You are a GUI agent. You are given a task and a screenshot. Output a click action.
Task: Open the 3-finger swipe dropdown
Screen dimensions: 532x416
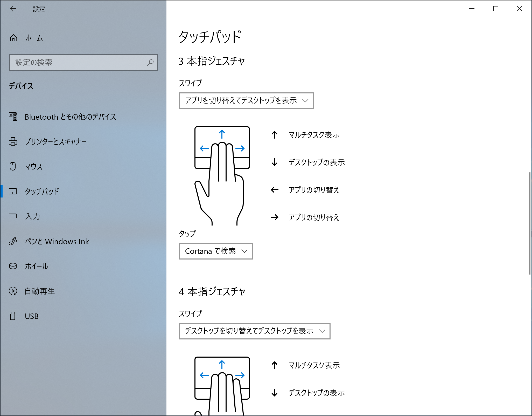[246, 100]
